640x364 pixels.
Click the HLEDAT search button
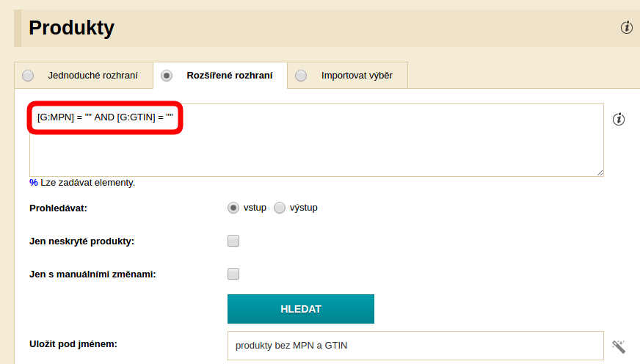point(301,309)
